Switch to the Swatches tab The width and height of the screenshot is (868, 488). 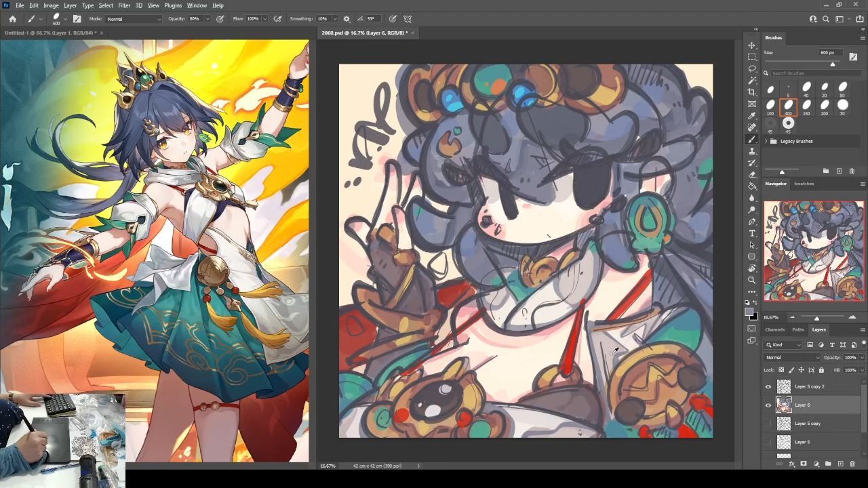pos(804,184)
